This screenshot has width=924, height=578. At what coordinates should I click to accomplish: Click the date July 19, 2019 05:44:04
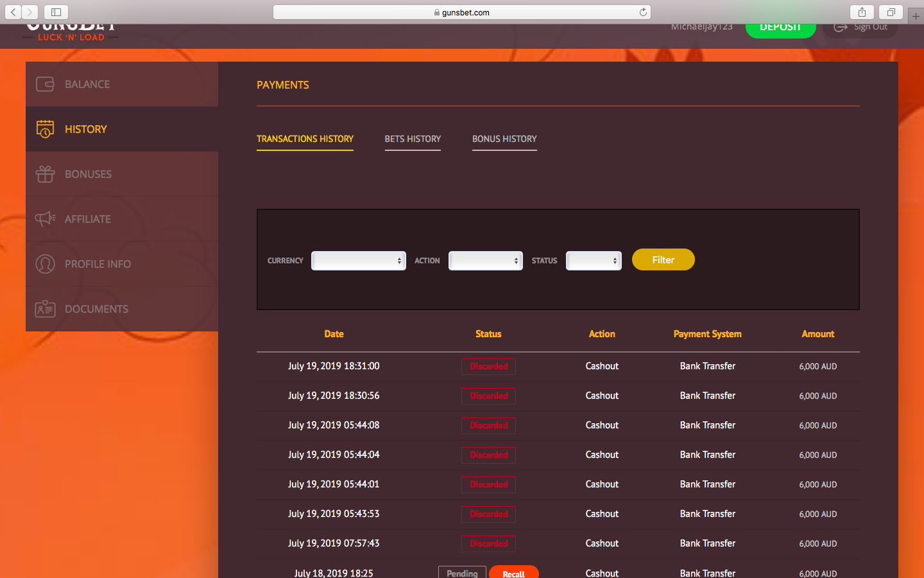coord(334,455)
